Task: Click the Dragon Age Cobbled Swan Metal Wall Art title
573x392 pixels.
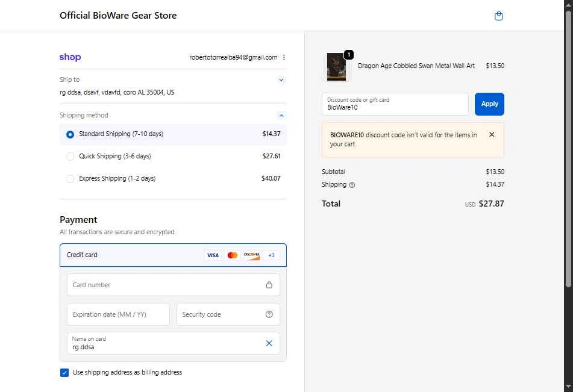Action: (x=416, y=66)
